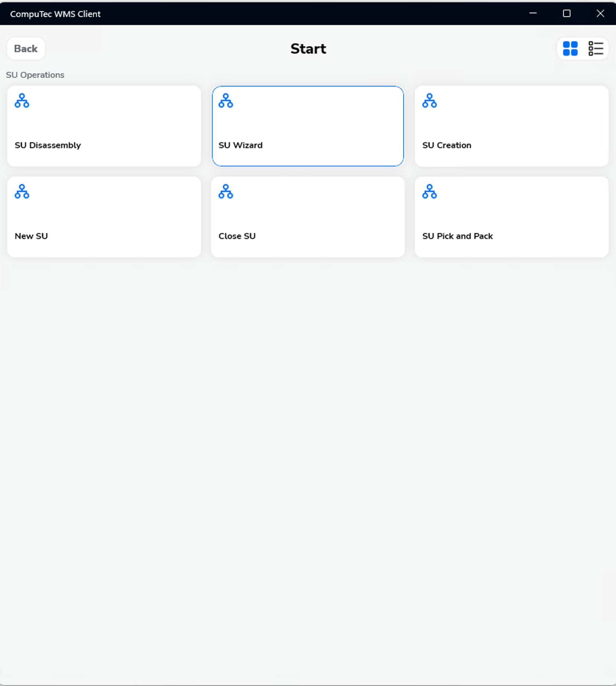Click the SU Operations section label
Screen dimensions: 616x686
click(x=35, y=75)
